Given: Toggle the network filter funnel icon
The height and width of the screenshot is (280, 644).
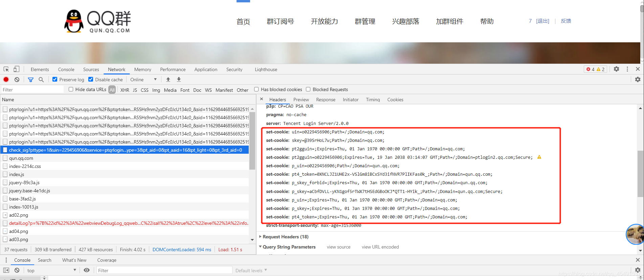Looking at the screenshot, I should 31,80.
